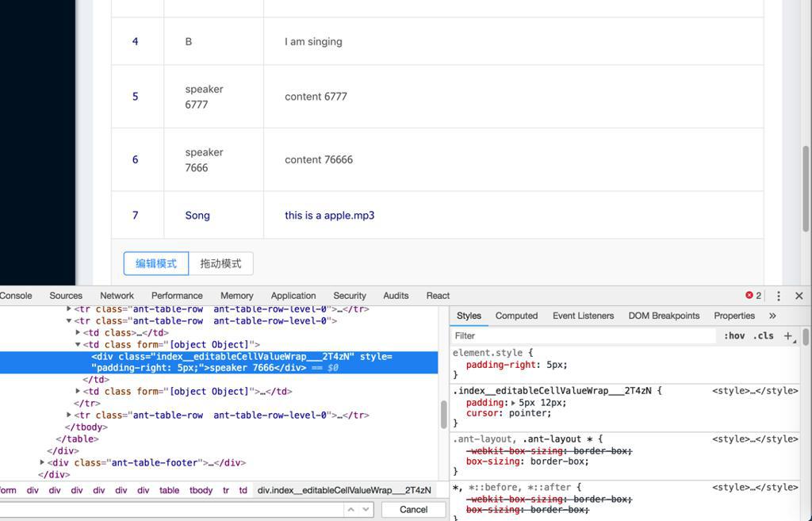The image size is (812, 521).
Task: Collapse the td form object node
Action: coord(78,345)
